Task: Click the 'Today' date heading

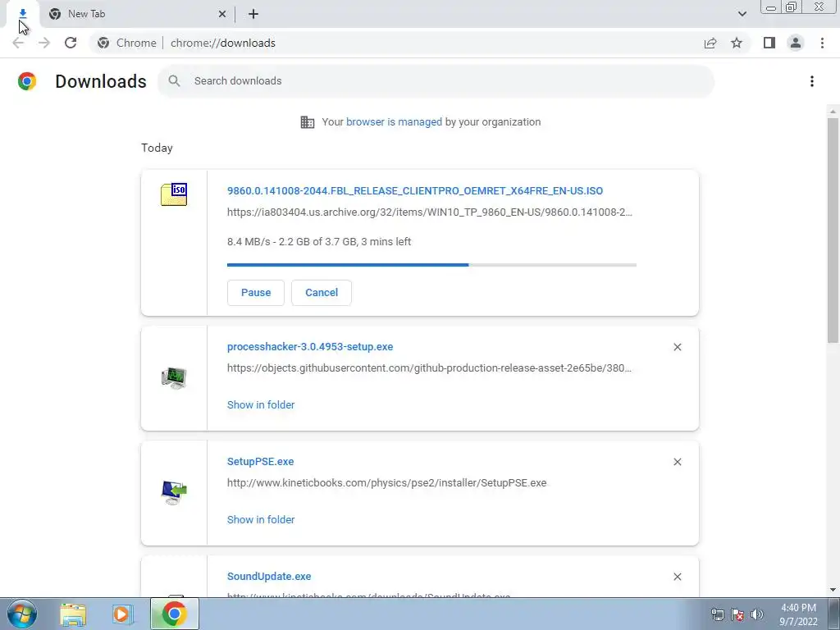Action: click(157, 148)
